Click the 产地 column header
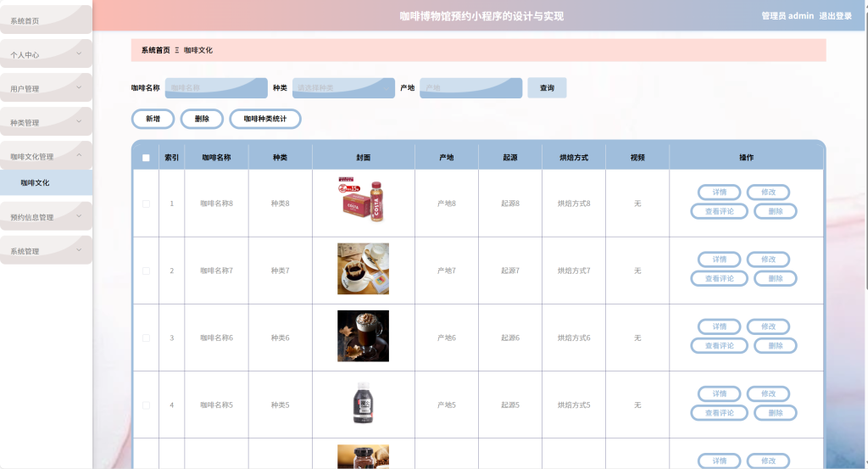Screen dimensions: 868x469 (x=446, y=158)
